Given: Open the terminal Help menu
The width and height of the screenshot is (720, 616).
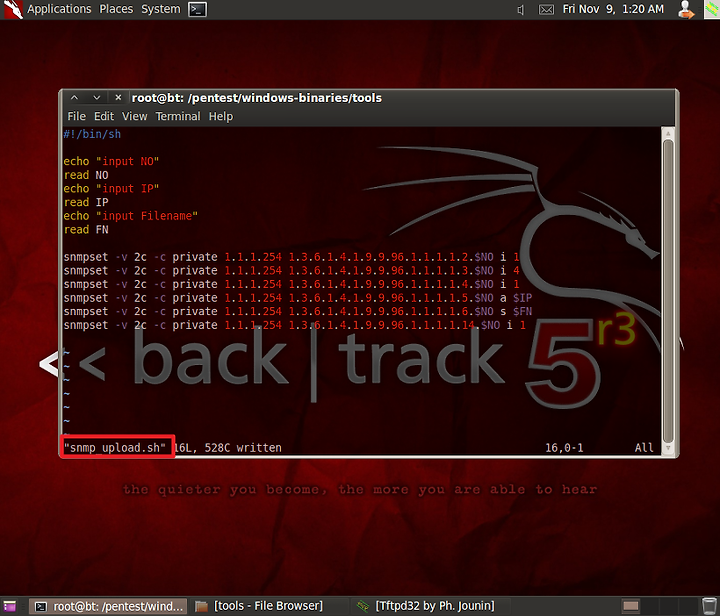Looking at the screenshot, I should tap(221, 117).
